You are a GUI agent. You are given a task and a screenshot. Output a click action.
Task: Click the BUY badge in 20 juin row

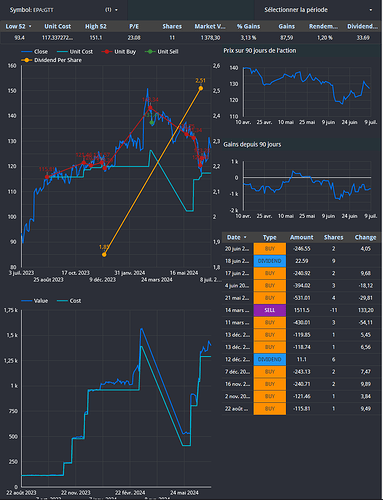[270, 249]
